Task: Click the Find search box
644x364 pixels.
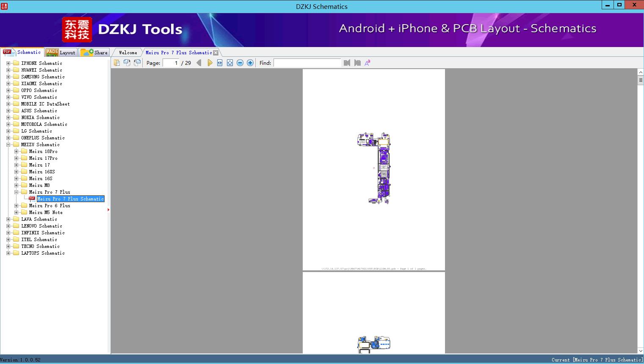Action: click(307, 63)
